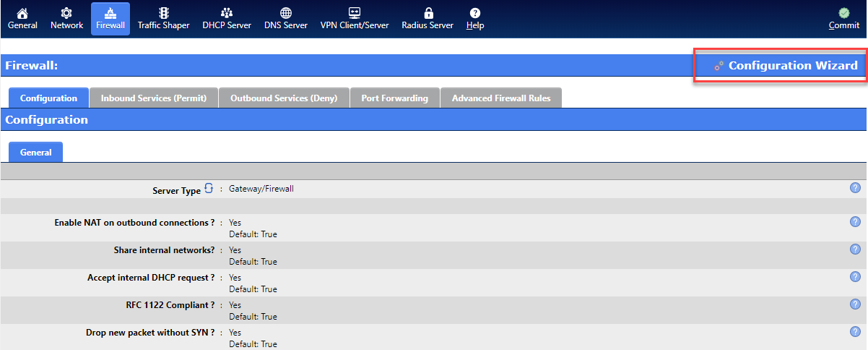Viewport: 868px width, 350px height.
Task: Click the Firewall: page heading
Action: tap(31, 66)
